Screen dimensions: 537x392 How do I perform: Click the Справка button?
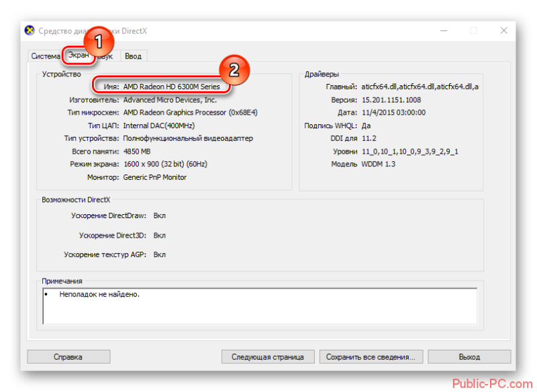click(x=68, y=356)
